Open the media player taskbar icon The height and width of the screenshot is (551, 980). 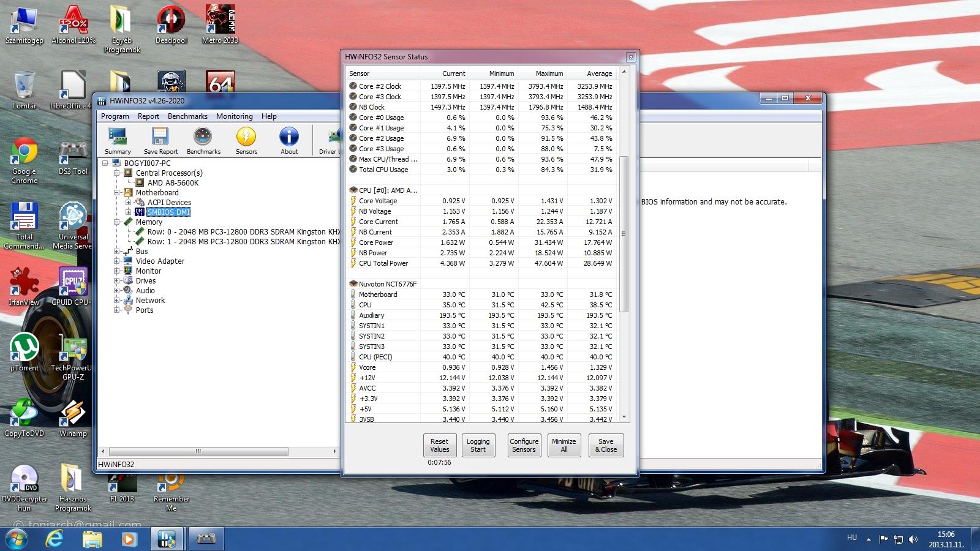pos(129,539)
